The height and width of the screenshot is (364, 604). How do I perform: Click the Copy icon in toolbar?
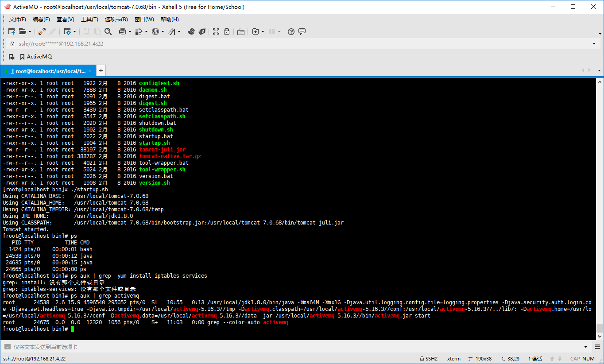point(87,31)
